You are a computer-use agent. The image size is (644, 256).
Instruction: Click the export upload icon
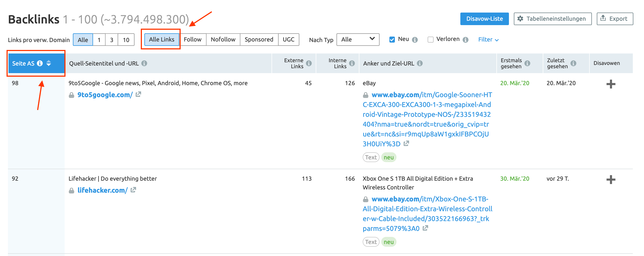pos(603,18)
